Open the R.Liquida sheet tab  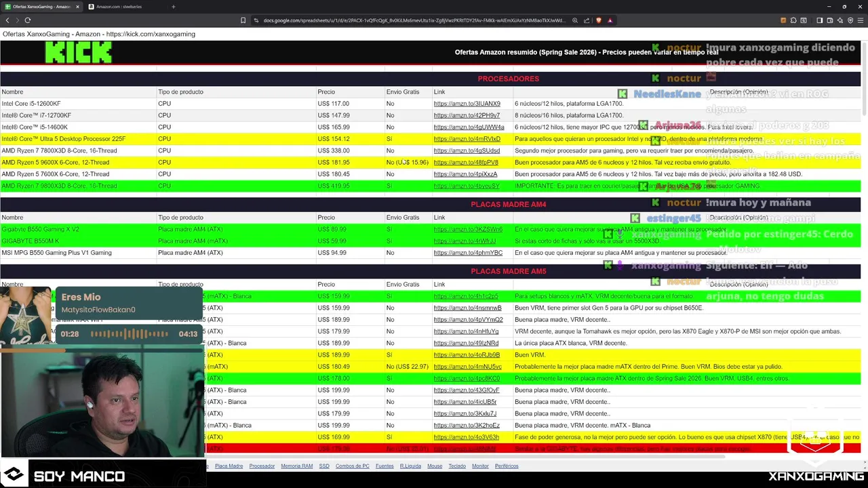point(410,466)
